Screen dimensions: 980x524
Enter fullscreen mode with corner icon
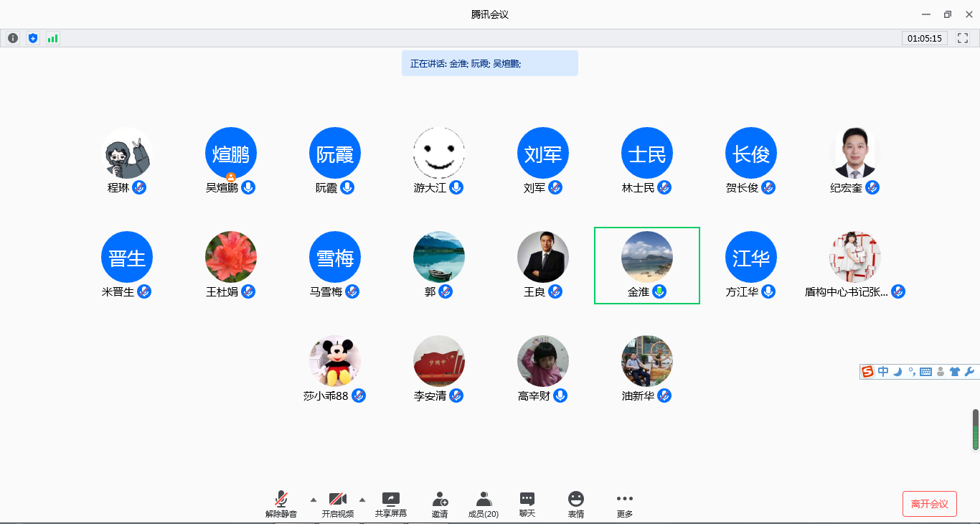pos(963,38)
